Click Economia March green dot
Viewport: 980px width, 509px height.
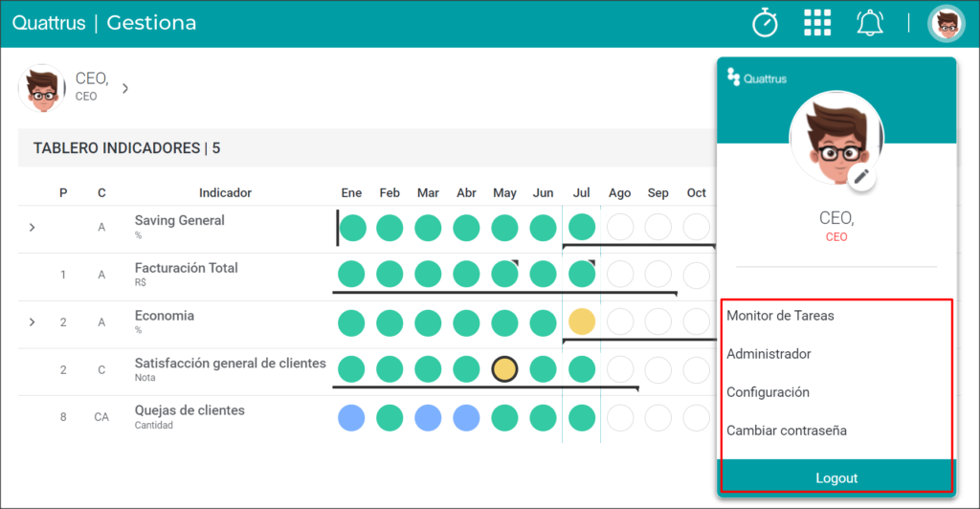pyautogui.click(x=428, y=322)
